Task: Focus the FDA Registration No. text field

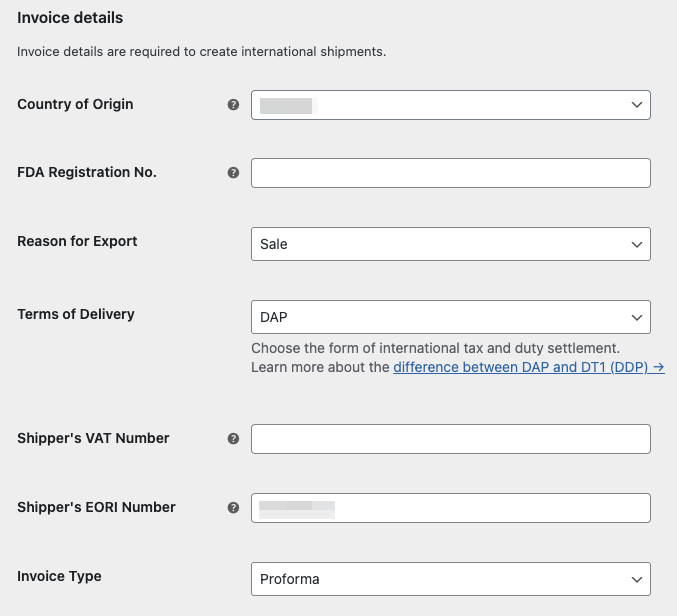Action: (x=450, y=173)
